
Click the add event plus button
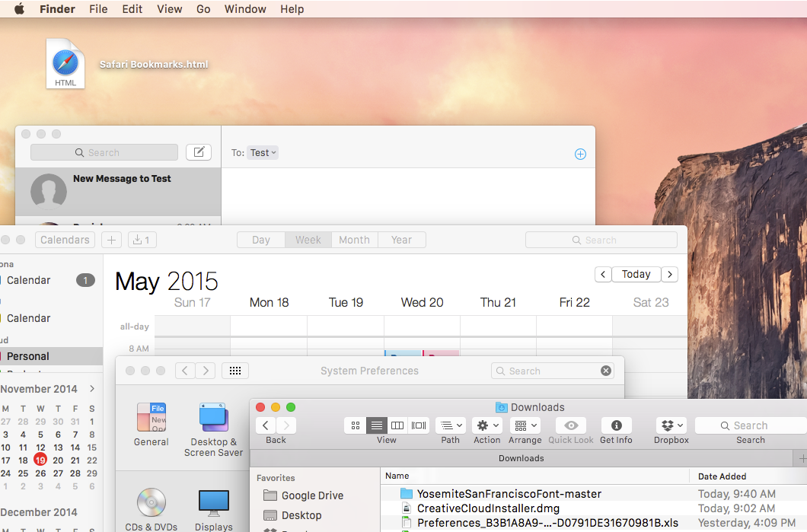click(111, 240)
